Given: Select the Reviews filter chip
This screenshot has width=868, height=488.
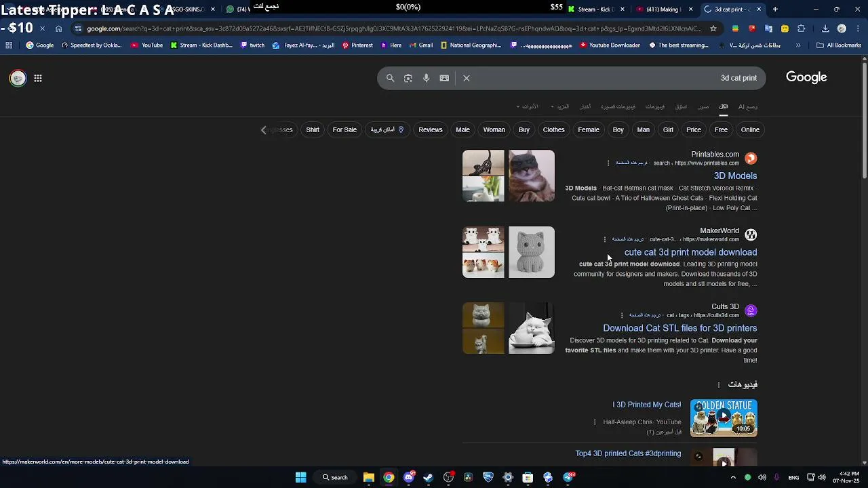Looking at the screenshot, I should pyautogui.click(x=431, y=129).
